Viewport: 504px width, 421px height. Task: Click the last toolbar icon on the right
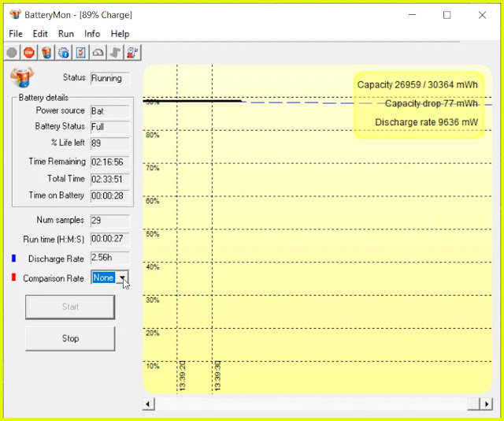click(132, 53)
